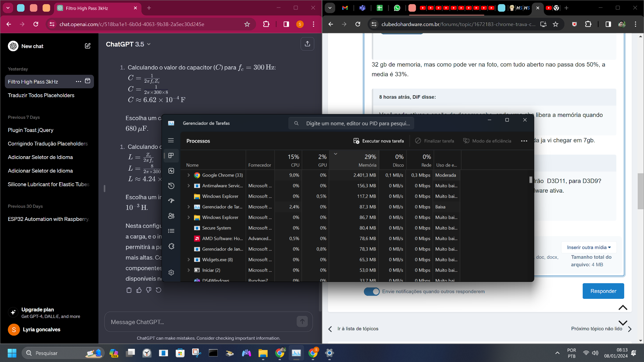The height and width of the screenshot is (362, 644).
Task: Open Microsoft Store from the taskbar
Action: 180,353
